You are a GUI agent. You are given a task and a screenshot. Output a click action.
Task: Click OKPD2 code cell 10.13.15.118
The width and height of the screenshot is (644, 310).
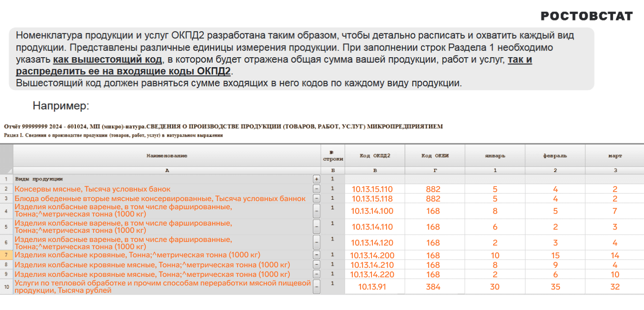coord(375,198)
